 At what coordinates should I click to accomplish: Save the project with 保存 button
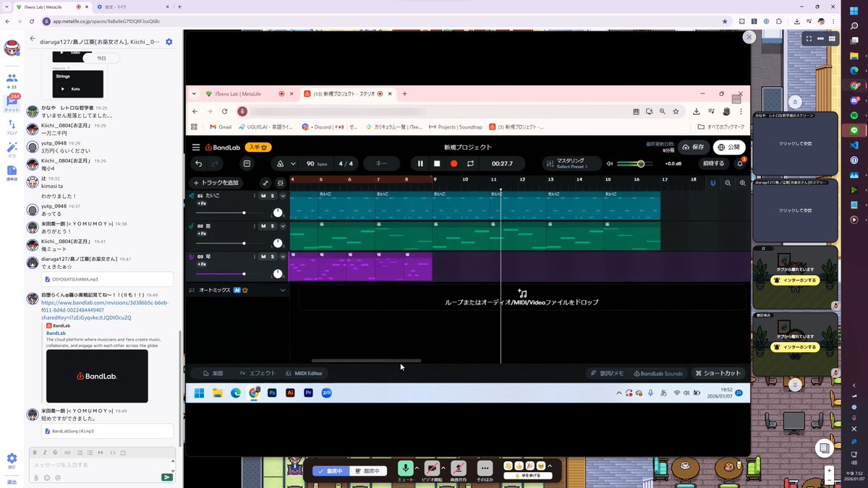(693, 147)
